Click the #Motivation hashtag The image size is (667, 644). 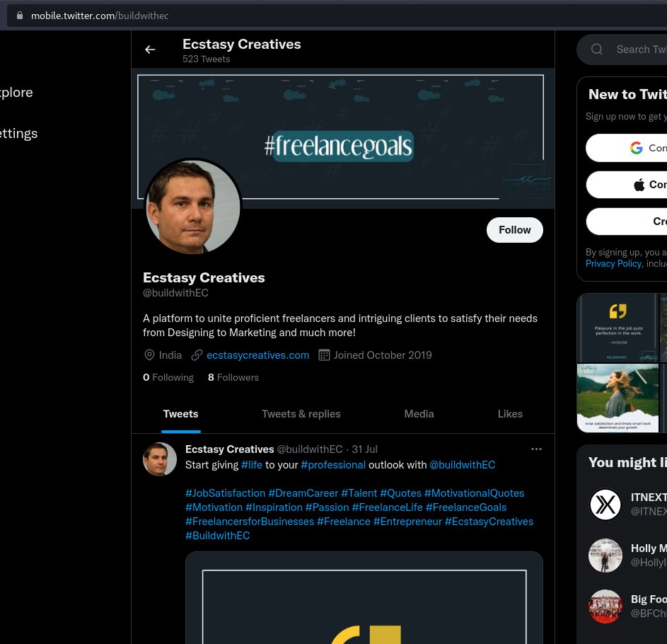[214, 507]
